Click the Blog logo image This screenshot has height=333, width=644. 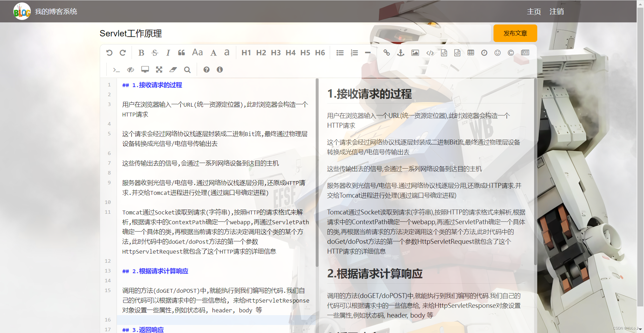pos(22,12)
